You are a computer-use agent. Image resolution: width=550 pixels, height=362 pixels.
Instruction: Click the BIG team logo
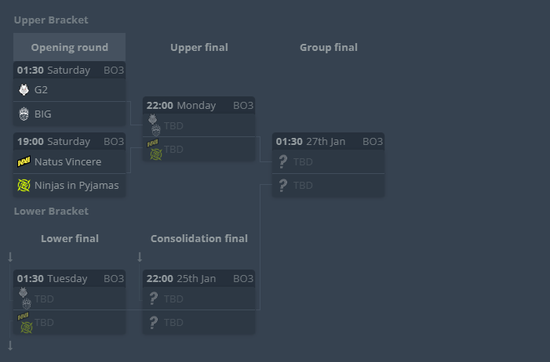pyautogui.click(x=24, y=114)
